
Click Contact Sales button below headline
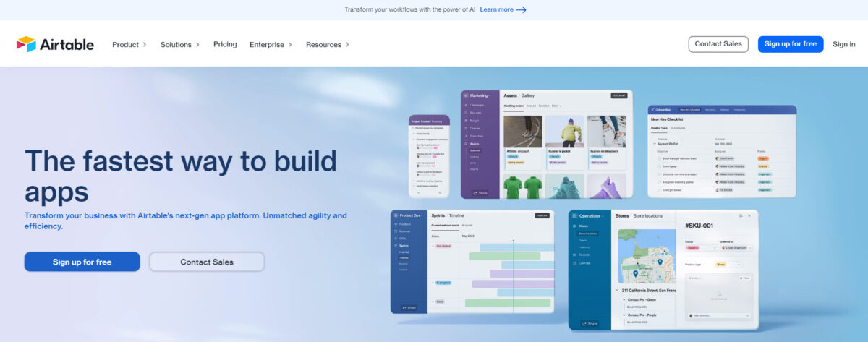207,262
